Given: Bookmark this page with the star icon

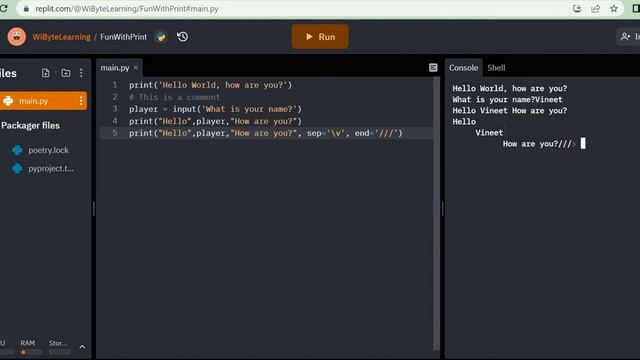Looking at the screenshot, I should 613,9.
